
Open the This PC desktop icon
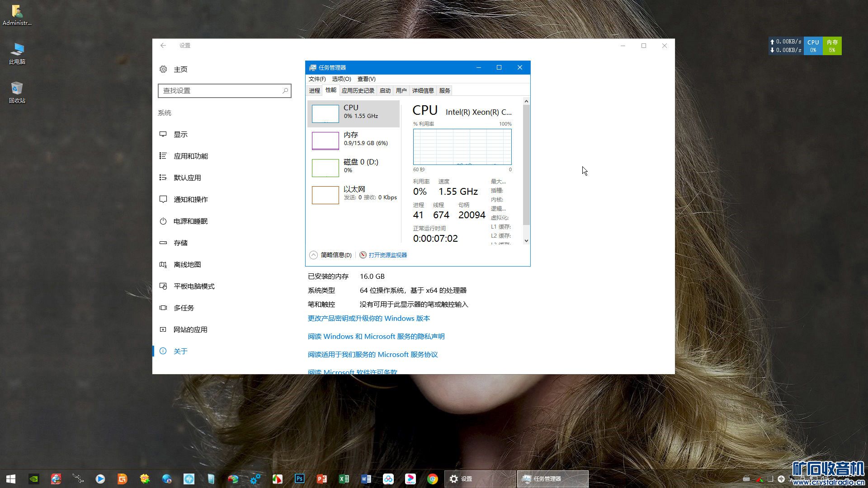(x=17, y=53)
